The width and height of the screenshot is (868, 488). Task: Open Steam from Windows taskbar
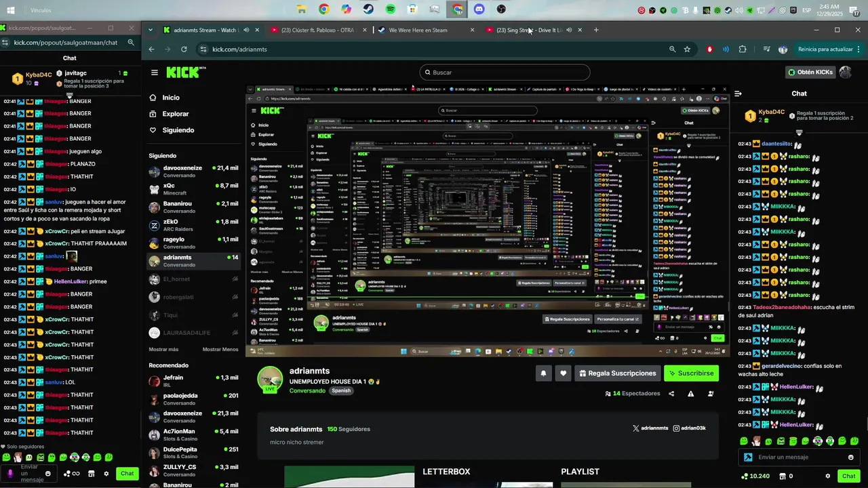pyautogui.click(x=368, y=9)
